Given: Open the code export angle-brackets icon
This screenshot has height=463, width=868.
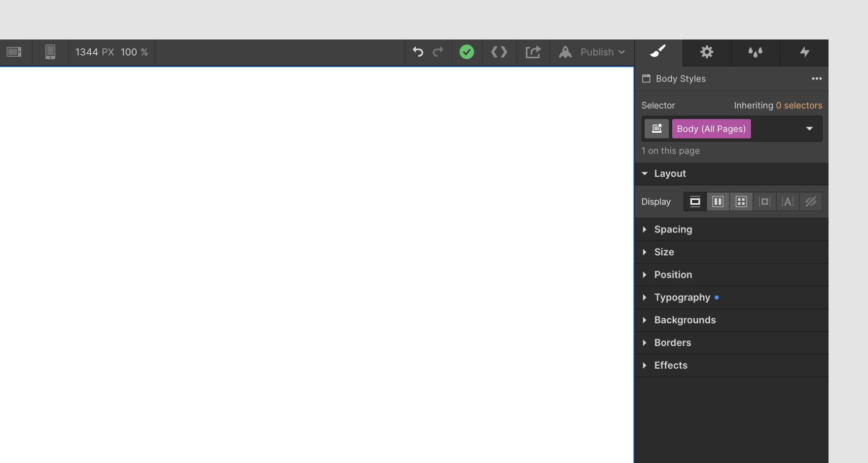Looking at the screenshot, I should tap(499, 52).
